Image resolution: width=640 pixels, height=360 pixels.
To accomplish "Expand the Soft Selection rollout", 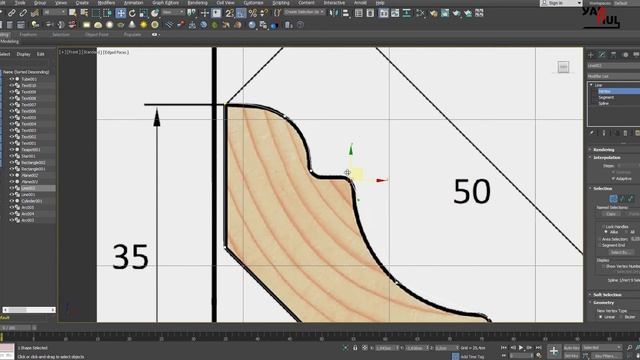I will click(607, 295).
